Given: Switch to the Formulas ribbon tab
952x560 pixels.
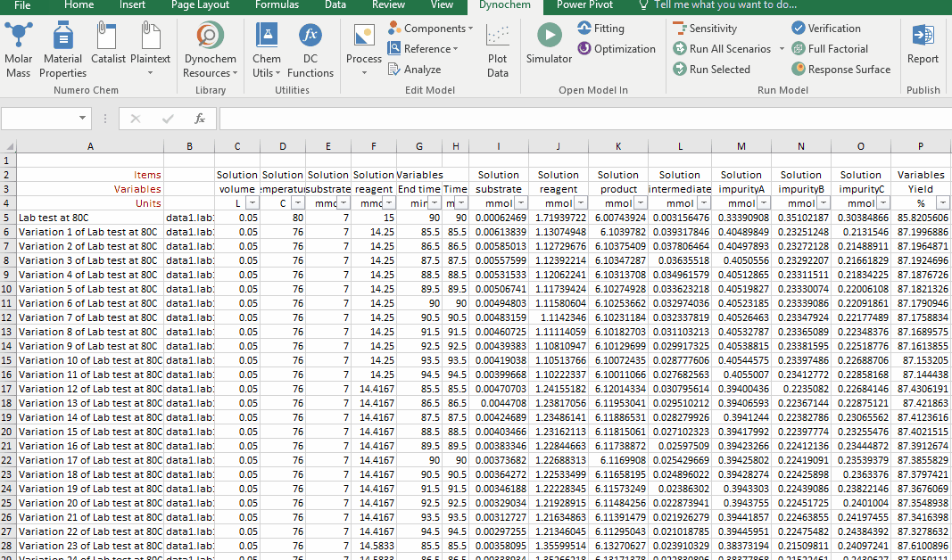Looking at the screenshot, I should tap(277, 5).
